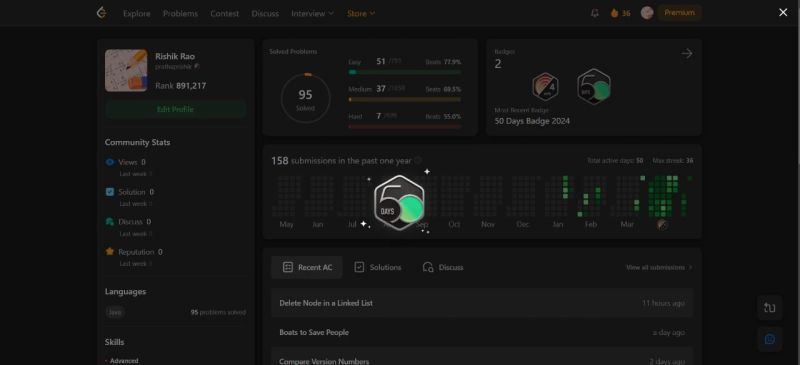Open the notifications bell
The width and height of the screenshot is (800, 365).
594,13
